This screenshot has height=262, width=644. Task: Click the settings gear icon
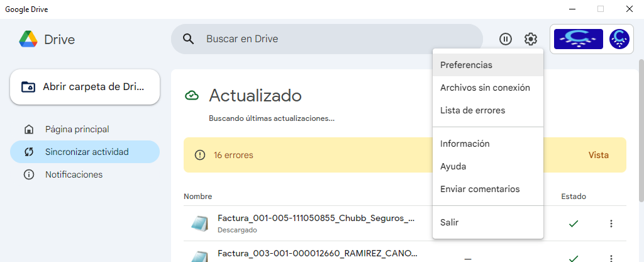(531, 39)
